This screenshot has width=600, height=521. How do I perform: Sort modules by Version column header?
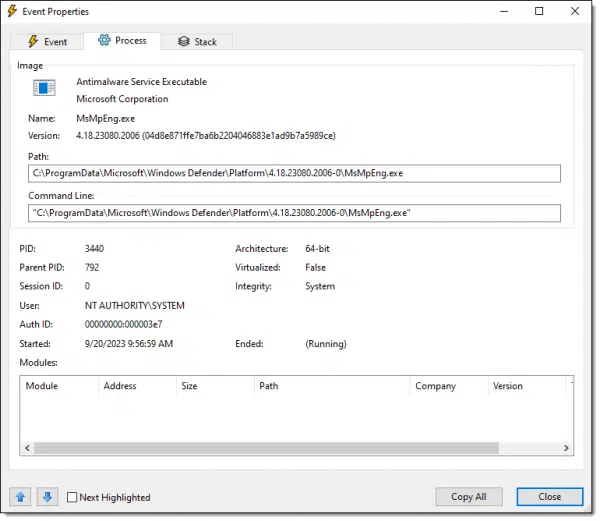click(527, 386)
